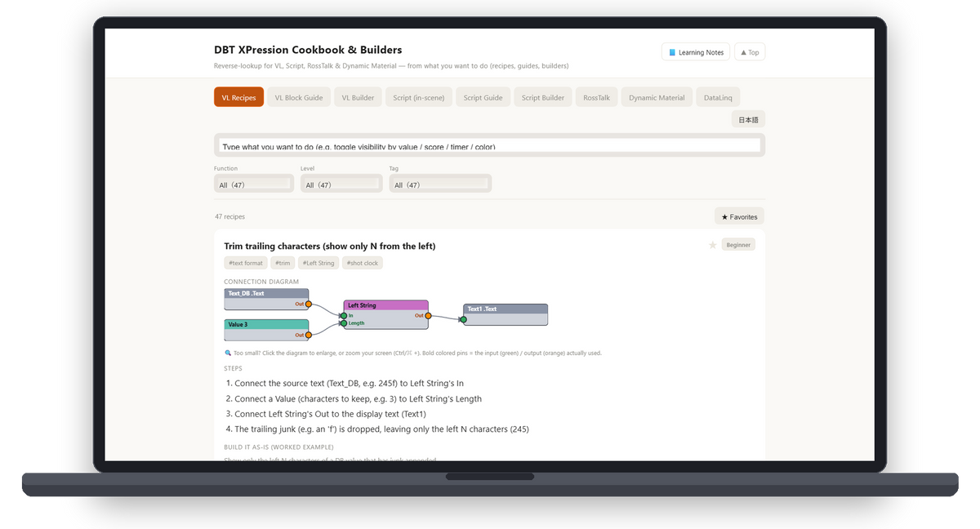Image resolution: width=980 pixels, height=529 pixels.
Task: Open the Function filter dropdown
Action: click(254, 184)
